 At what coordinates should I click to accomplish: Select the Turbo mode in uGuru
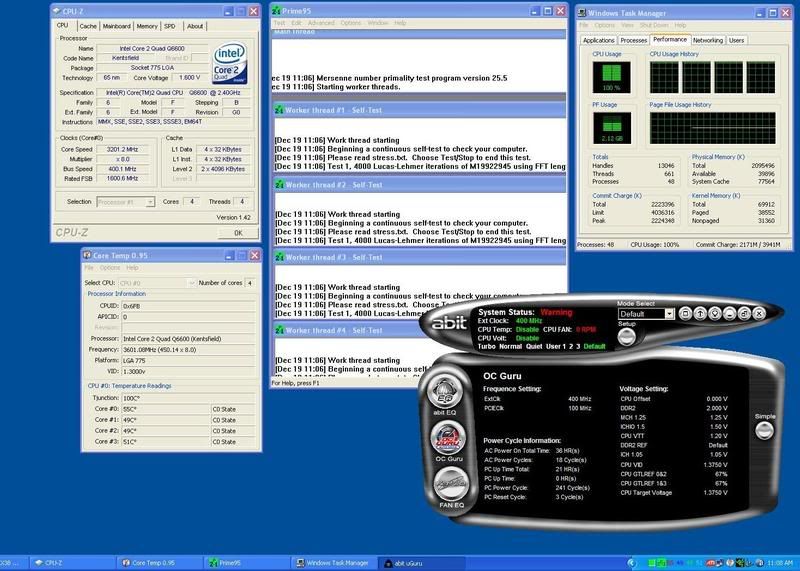click(486, 346)
